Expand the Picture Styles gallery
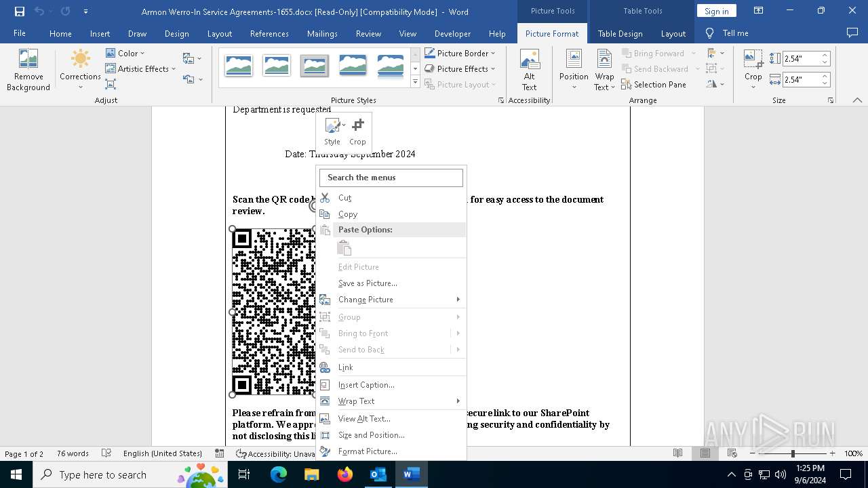The width and height of the screenshot is (868, 488). (415, 82)
